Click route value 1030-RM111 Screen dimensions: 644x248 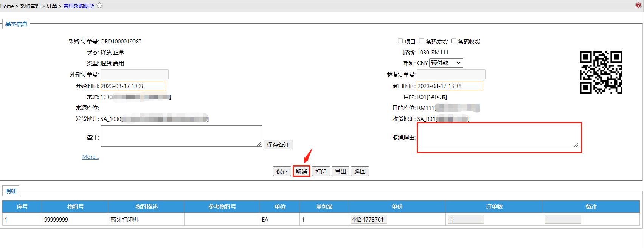point(433,53)
